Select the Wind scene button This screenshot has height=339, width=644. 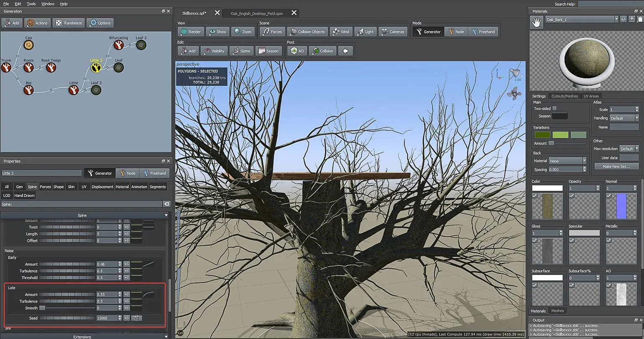click(x=340, y=32)
